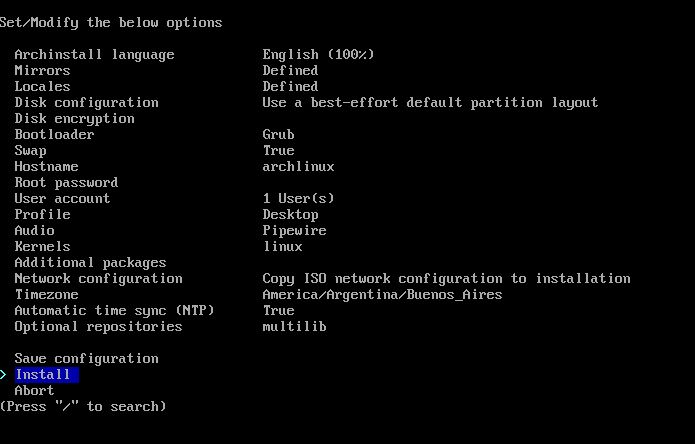The image size is (695, 444).
Task: Select the Archinstall language option
Action: 94,55
